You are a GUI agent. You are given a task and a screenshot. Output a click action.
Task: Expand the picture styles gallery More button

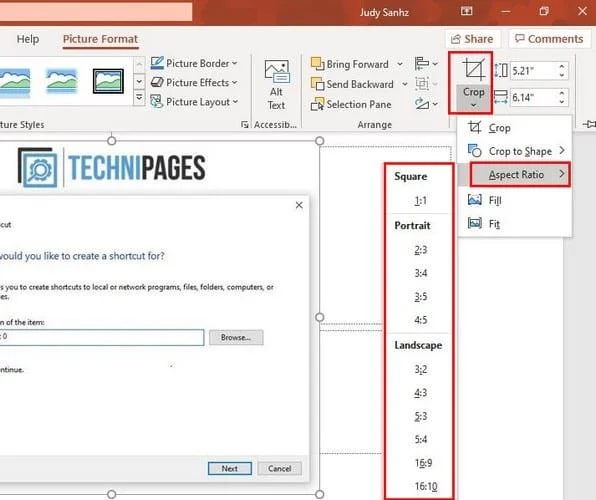pos(139,98)
